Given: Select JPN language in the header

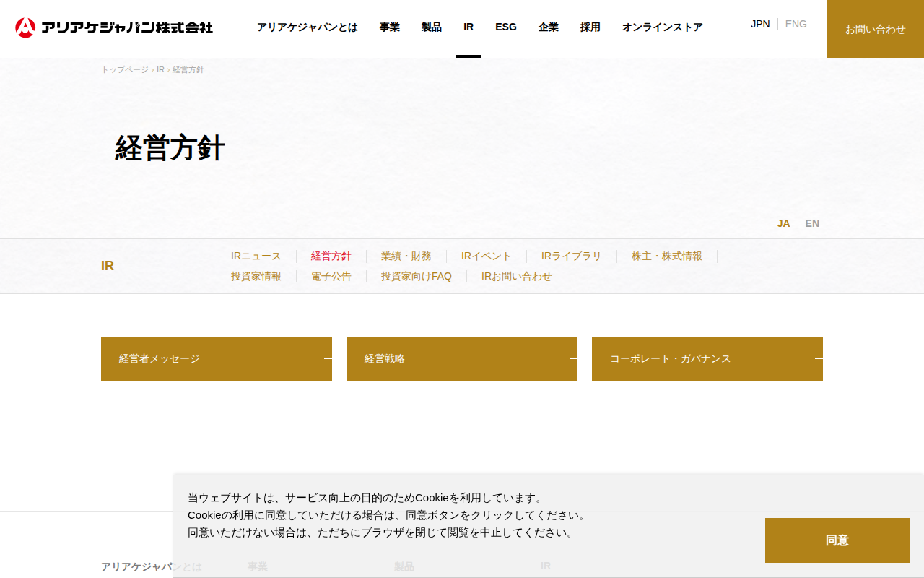Looking at the screenshot, I should pyautogui.click(x=760, y=24).
